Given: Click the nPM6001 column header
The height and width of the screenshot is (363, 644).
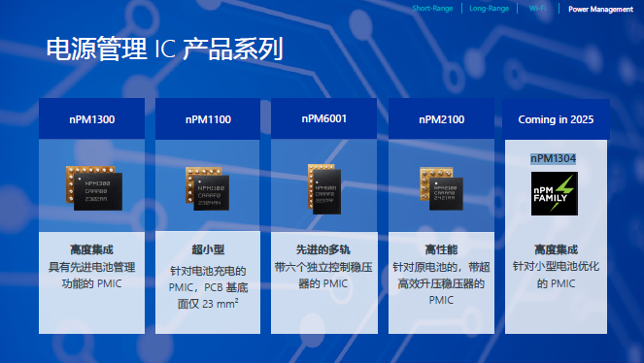Looking at the screenshot, I should [x=324, y=118].
